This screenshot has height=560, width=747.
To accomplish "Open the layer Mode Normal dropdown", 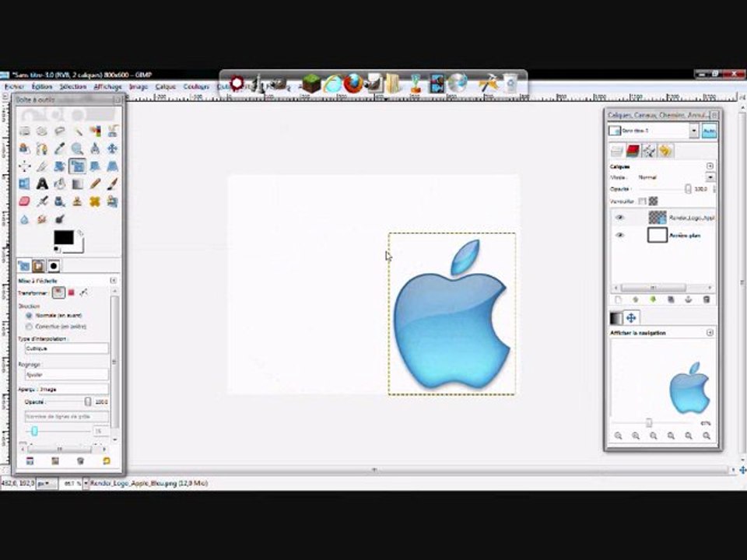I will (x=676, y=177).
